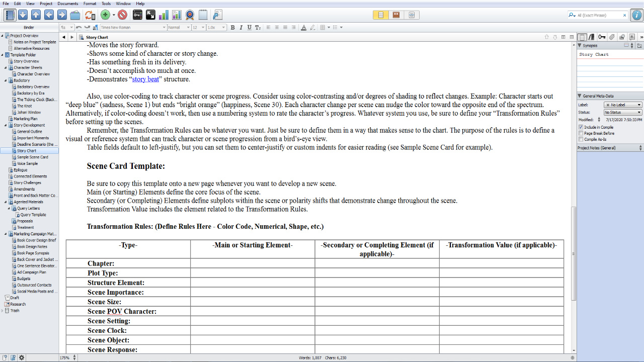The image size is (644, 362).
Task: Show Synopsis & Notes inspector tab icon
Action: click(583, 37)
